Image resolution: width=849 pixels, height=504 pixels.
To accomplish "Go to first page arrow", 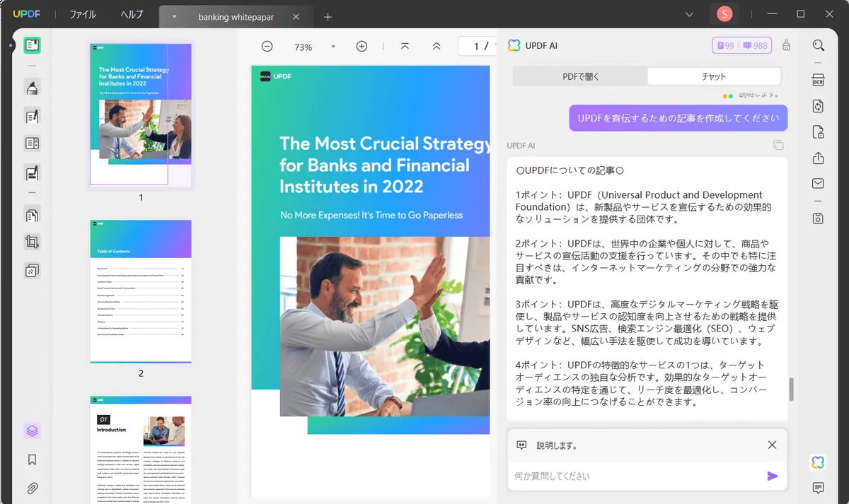I will point(405,47).
